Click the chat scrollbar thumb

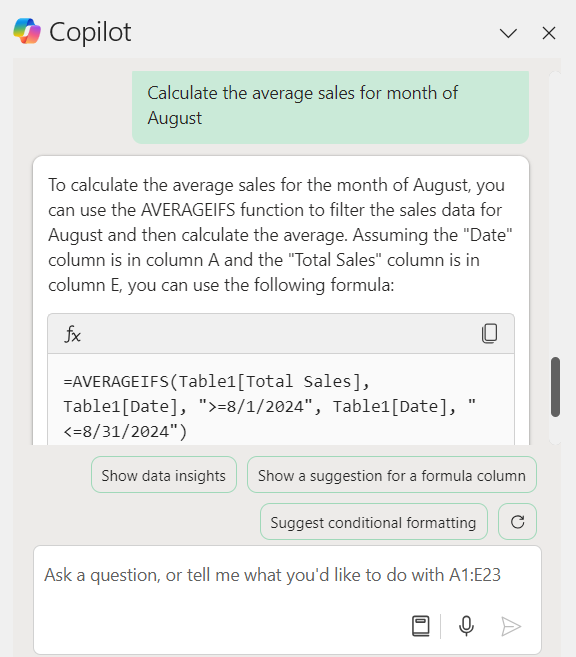(x=555, y=387)
